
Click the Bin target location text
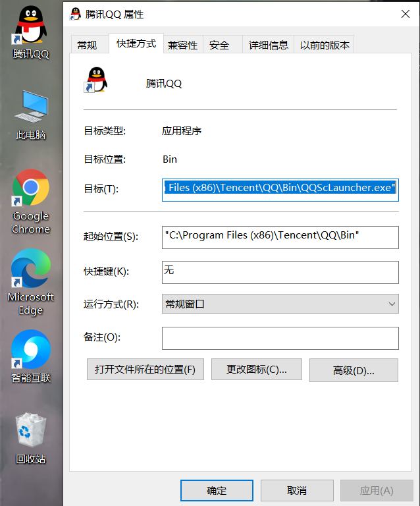pos(170,159)
